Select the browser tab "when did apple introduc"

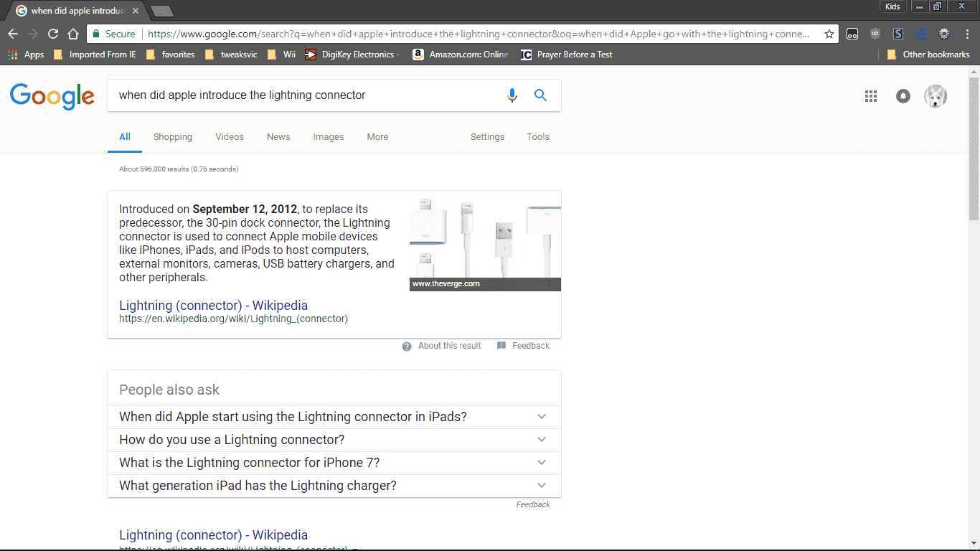pos(77,11)
